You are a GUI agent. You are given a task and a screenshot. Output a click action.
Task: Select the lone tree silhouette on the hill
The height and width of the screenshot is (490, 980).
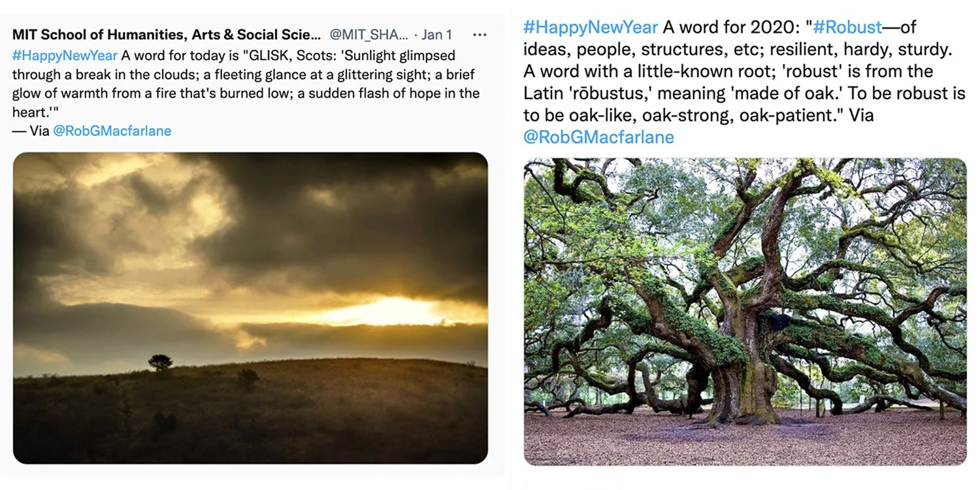pos(160,362)
